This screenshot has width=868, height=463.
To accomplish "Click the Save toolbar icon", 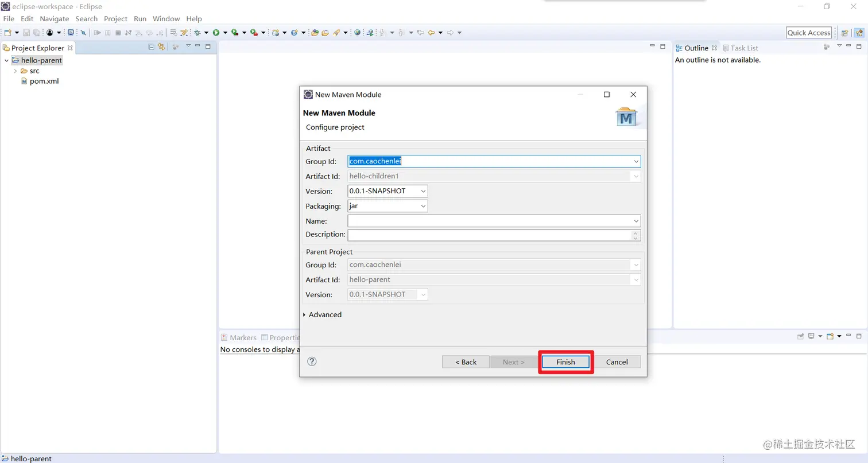I will click(26, 33).
